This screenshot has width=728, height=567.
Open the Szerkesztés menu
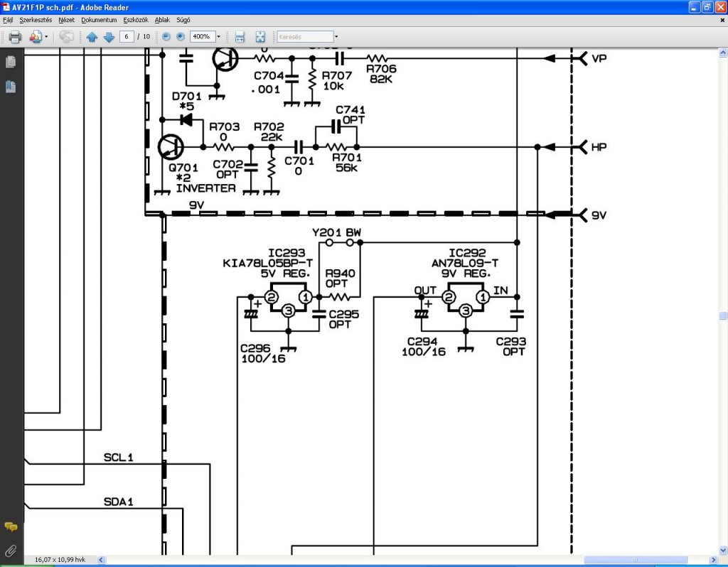(36, 20)
